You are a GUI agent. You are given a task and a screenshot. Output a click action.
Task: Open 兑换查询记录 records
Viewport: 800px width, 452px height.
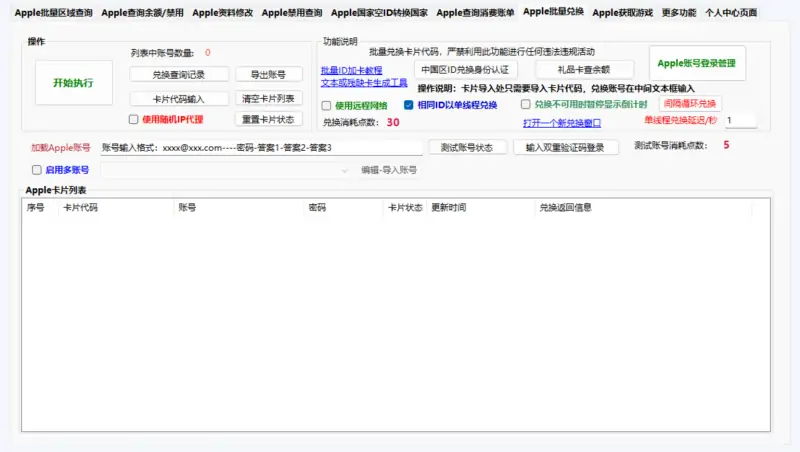tap(179, 75)
